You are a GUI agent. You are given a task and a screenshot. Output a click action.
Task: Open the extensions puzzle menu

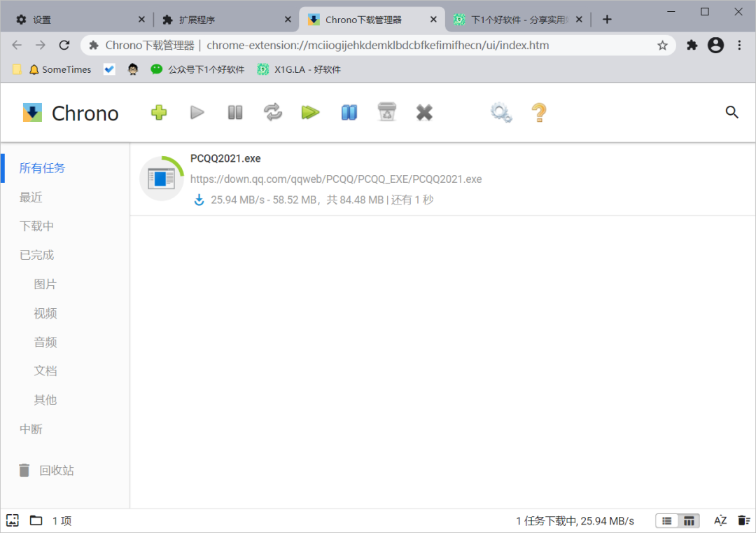[x=692, y=46]
